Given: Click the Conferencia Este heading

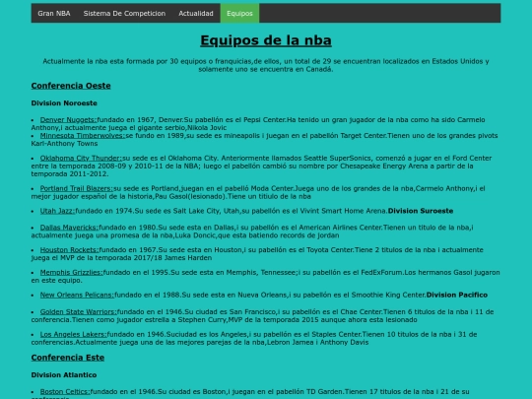Looking at the screenshot, I should tap(68, 358).
